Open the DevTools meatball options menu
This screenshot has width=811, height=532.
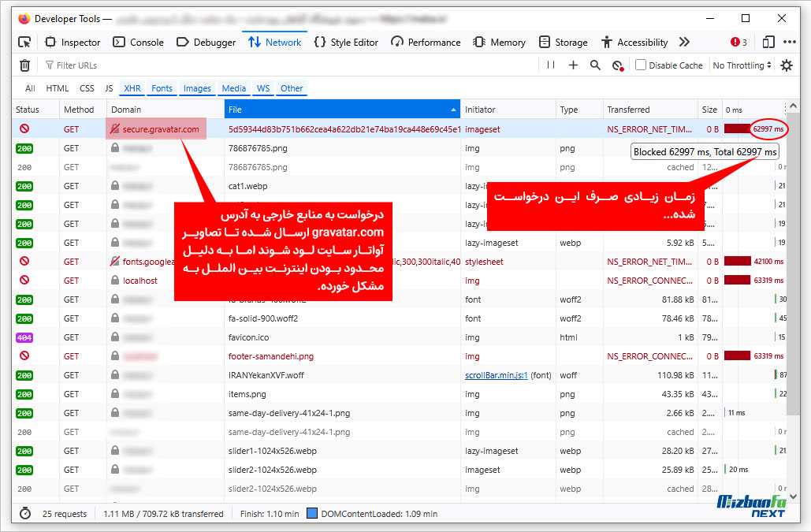click(x=790, y=42)
